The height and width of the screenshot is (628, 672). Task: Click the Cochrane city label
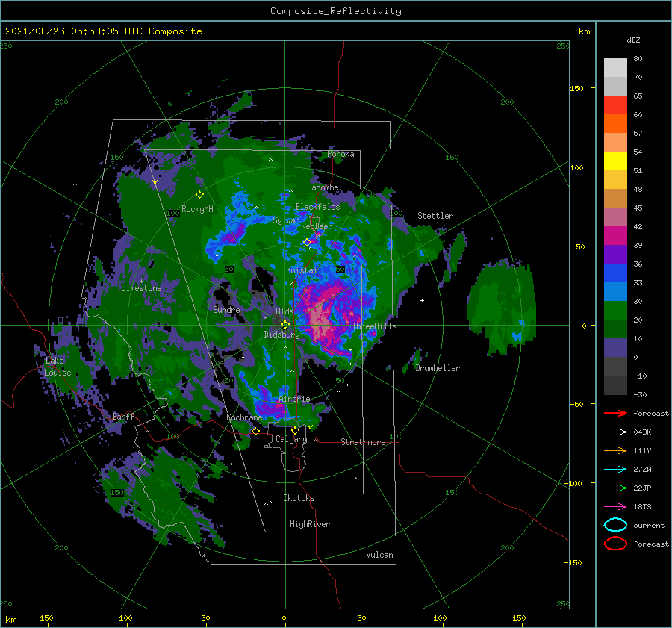pos(244,417)
